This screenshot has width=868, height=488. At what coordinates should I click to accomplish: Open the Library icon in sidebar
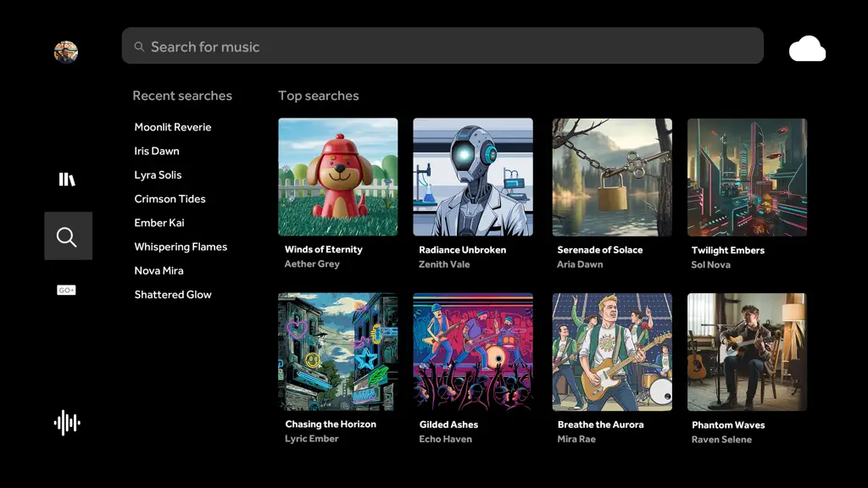tap(67, 180)
